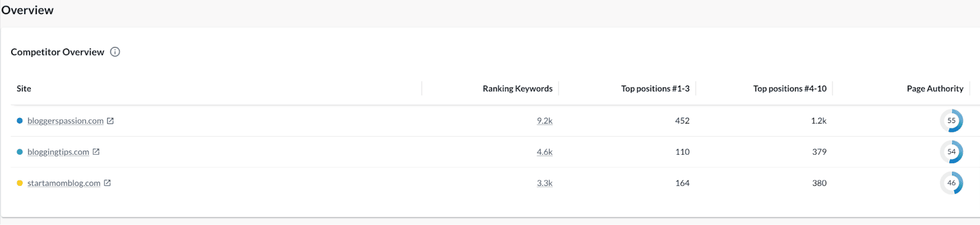Image resolution: width=980 pixels, height=225 pixels.
Task: Open the bloggerspassion.com site link
Action: click(x=66, y=121)
